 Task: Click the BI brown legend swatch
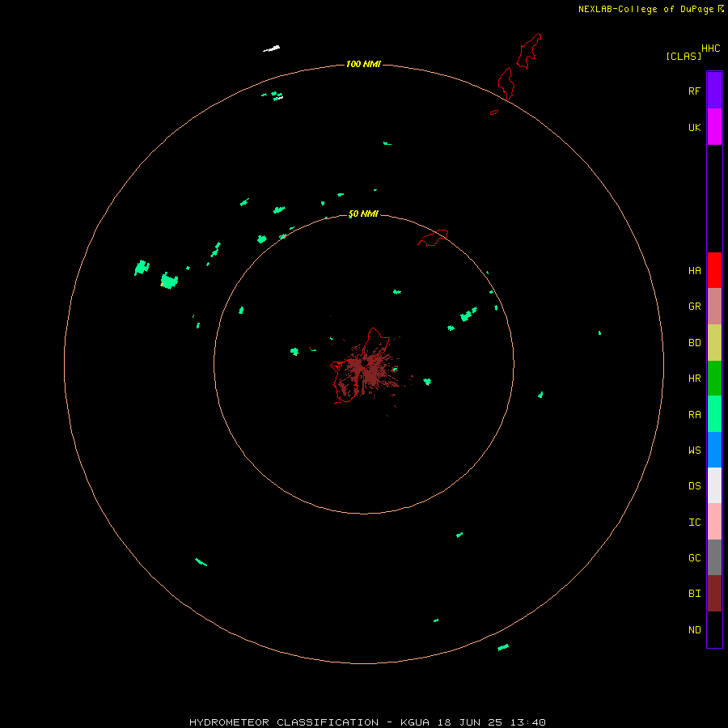[x=714, y=594]
